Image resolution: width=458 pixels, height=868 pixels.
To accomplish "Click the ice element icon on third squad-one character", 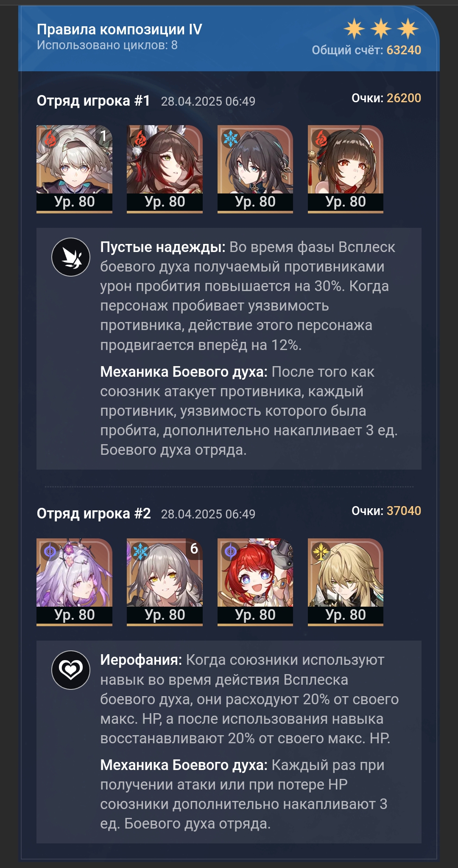I will click(x=231, y=138).
